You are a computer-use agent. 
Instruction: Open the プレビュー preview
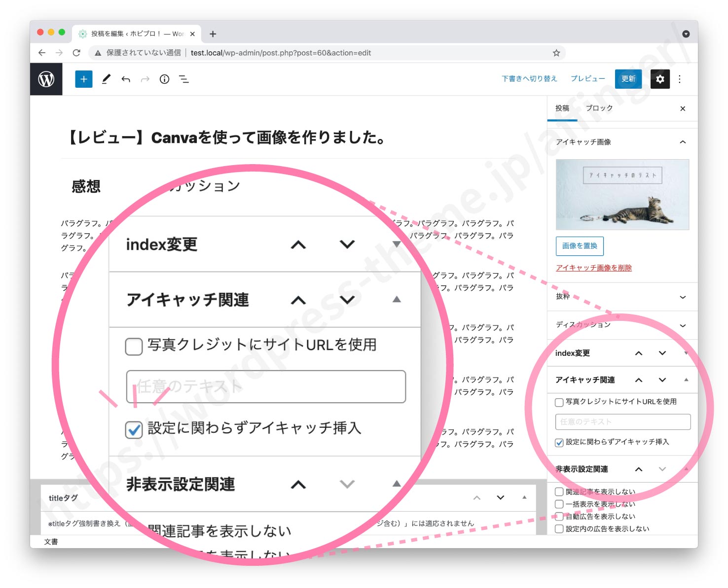pos(588,79)
